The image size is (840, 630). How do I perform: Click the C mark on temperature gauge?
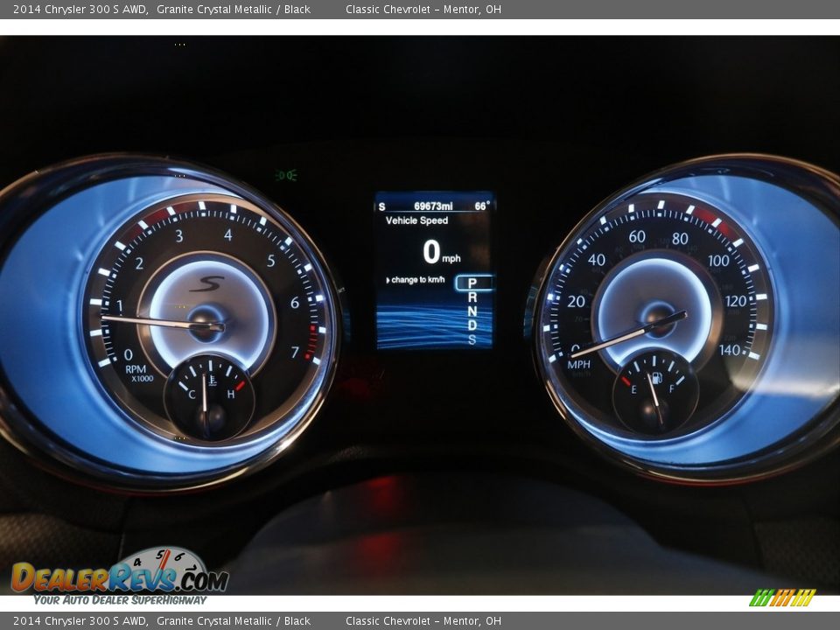point(192,395)
